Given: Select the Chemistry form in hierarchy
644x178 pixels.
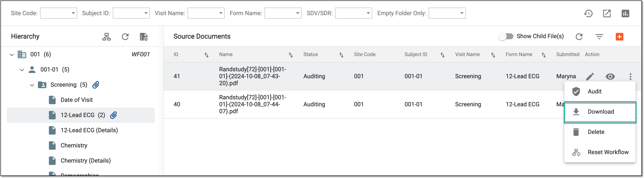Looking at the screenshot, I should tap(81, 145).
